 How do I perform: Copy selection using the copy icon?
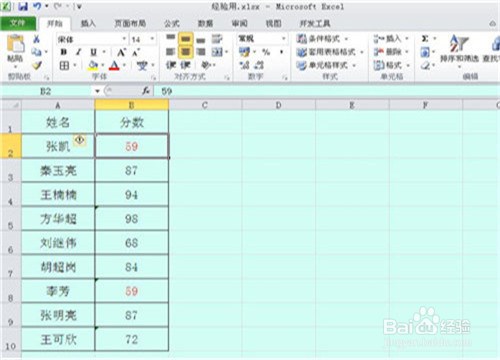pos(36,52)
